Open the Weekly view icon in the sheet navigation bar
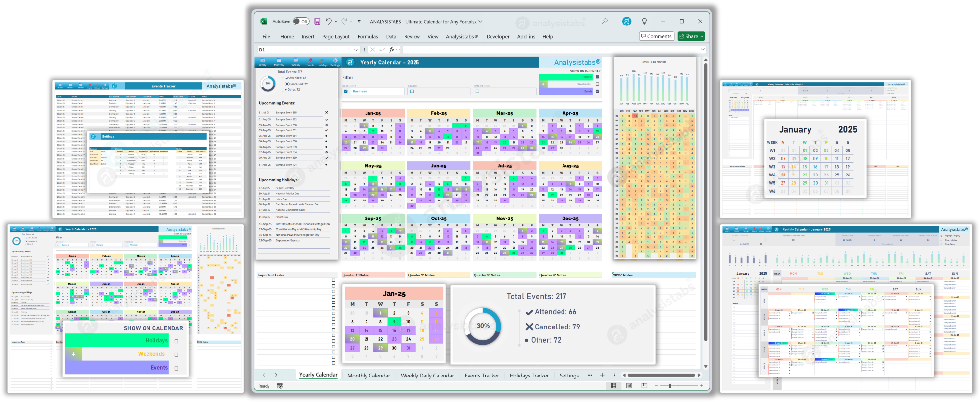This screenshot has width=980, height=402. (x=295, y=62)
